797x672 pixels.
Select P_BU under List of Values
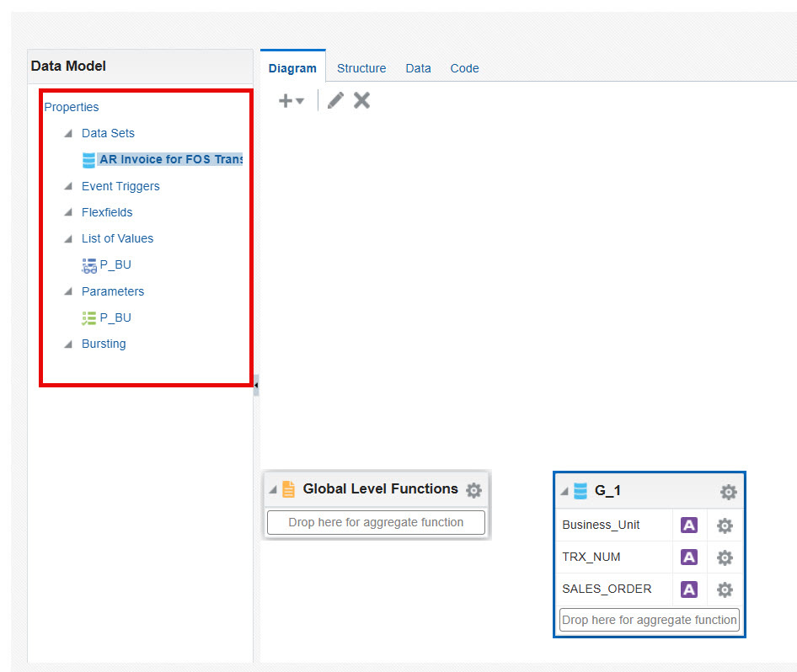[115, 265]
